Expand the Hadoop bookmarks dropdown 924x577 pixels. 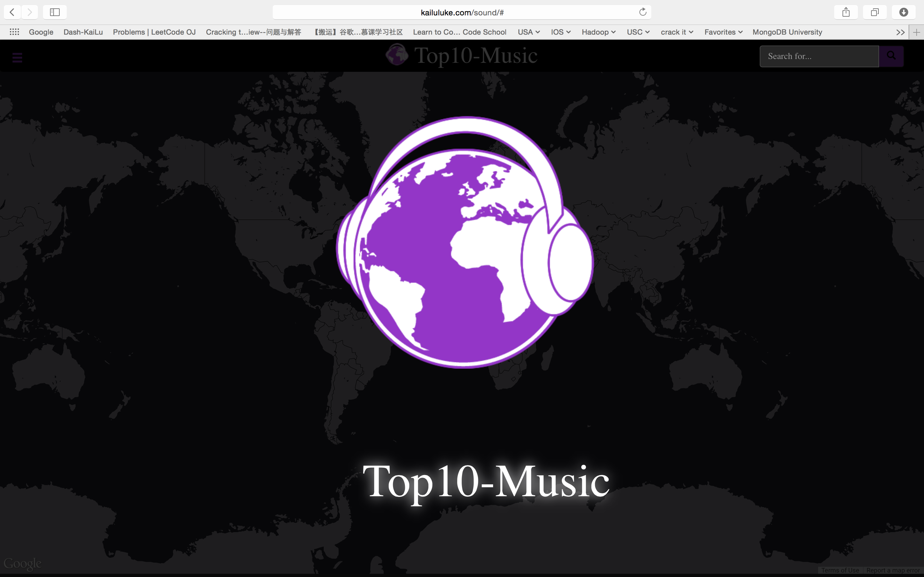click(x=598, y=32)
